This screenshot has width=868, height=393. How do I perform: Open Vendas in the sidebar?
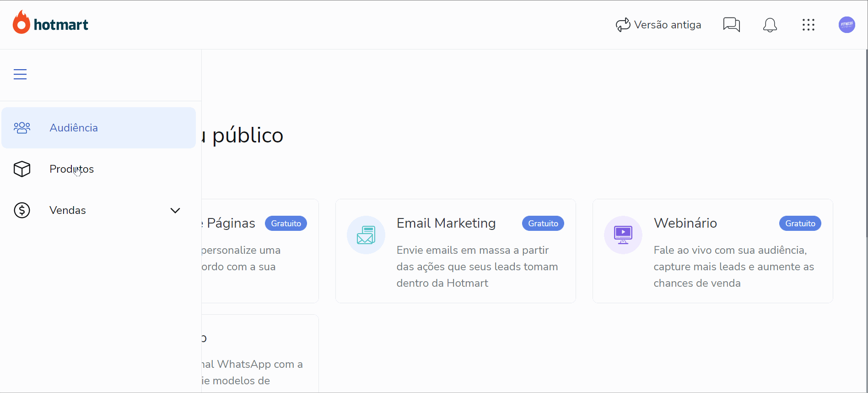(99, 210)
